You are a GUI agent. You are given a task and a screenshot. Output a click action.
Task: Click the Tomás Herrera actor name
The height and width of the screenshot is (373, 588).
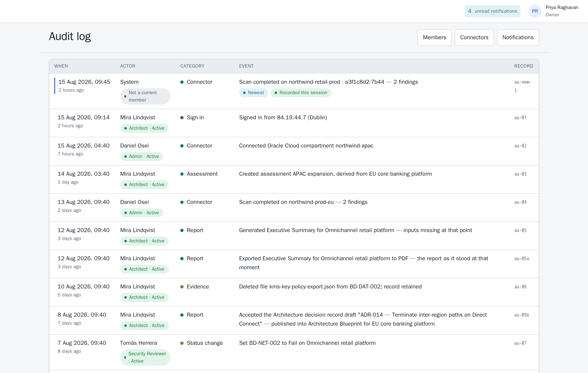pyautogui.click(x=138, y=343)
